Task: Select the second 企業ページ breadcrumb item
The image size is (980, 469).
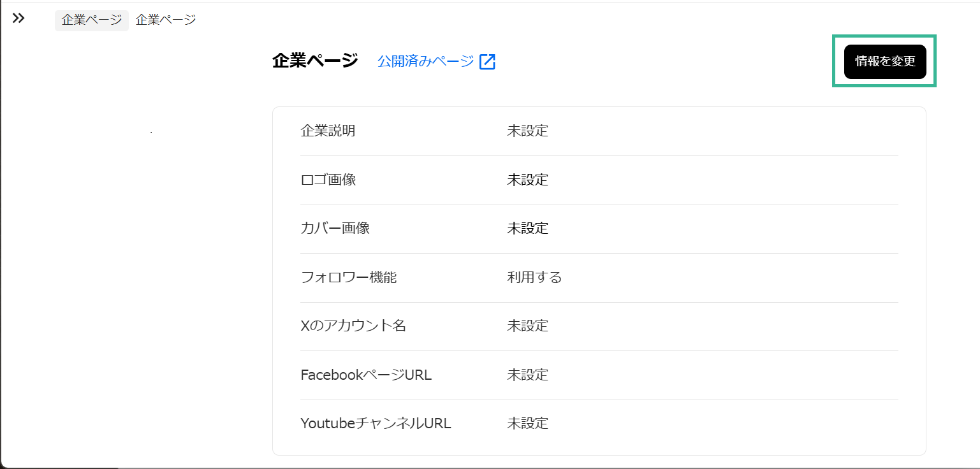Action: coord(165,20)
